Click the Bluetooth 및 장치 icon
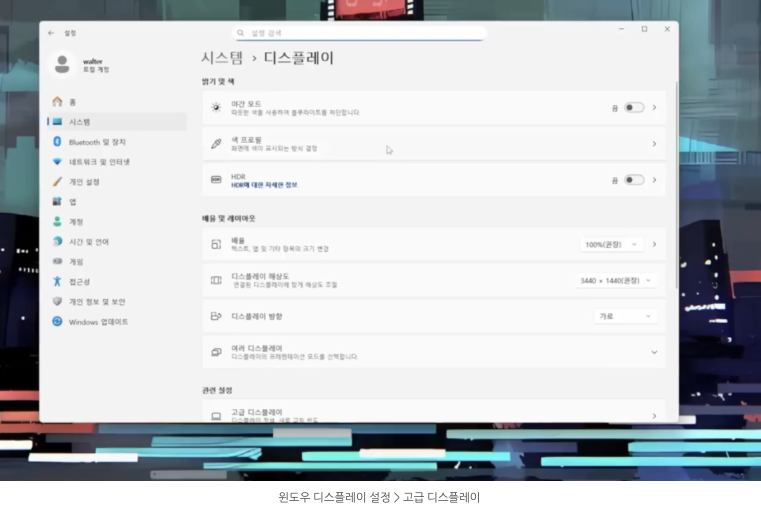This screenshot has height=516, width=761. (58, 142)
